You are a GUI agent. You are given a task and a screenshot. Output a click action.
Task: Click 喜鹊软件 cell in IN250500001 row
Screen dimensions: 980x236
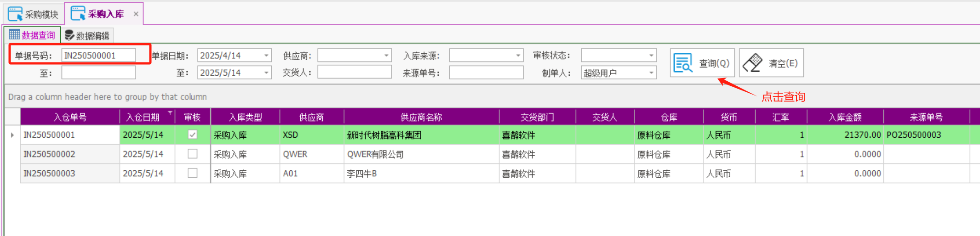(537, 135)
